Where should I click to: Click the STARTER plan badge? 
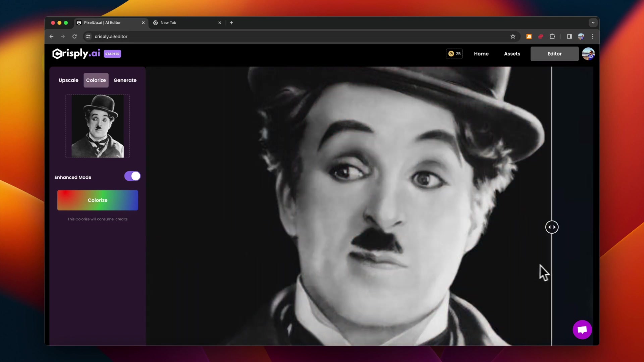click(x=112, y=54)
